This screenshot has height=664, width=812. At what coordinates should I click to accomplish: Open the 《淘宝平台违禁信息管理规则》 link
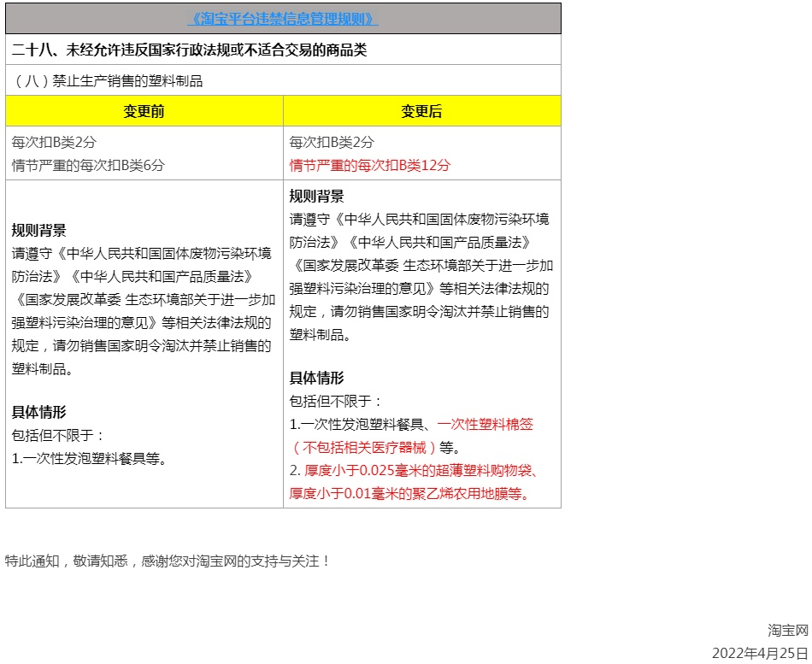click(283, 19)
